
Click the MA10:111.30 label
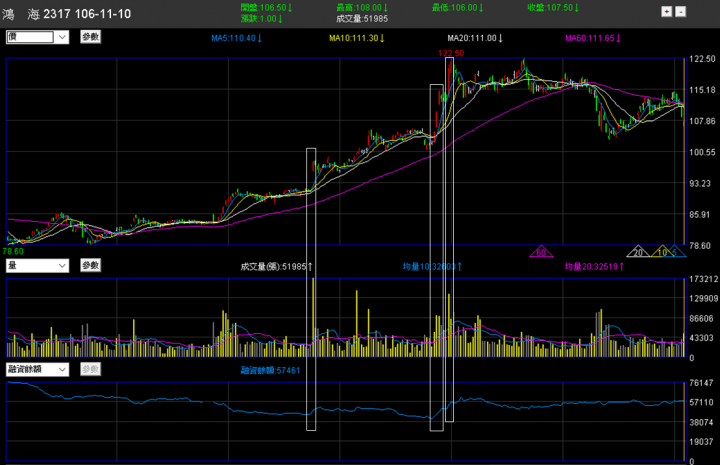coord(356,38)
